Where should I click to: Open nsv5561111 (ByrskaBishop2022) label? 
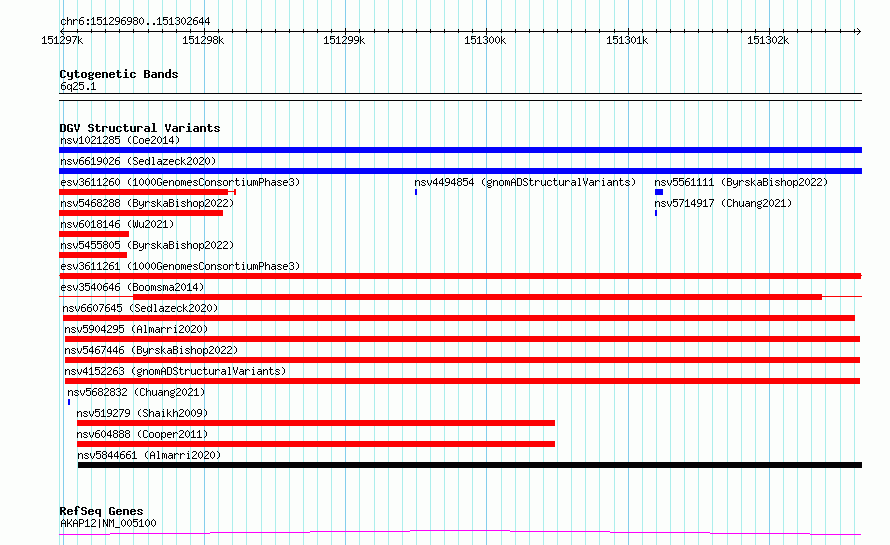click(x=741, y=182)
